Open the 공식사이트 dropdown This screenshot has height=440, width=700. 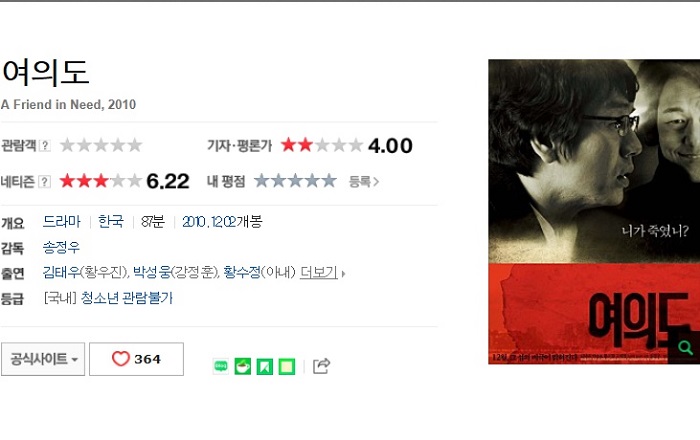coord(43,359)
